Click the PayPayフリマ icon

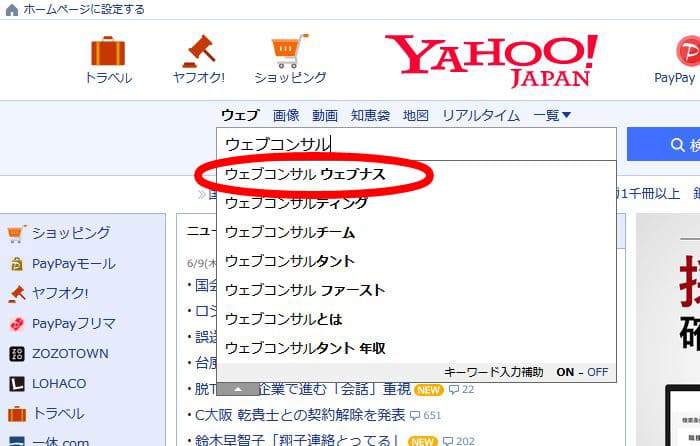[17, 324]
